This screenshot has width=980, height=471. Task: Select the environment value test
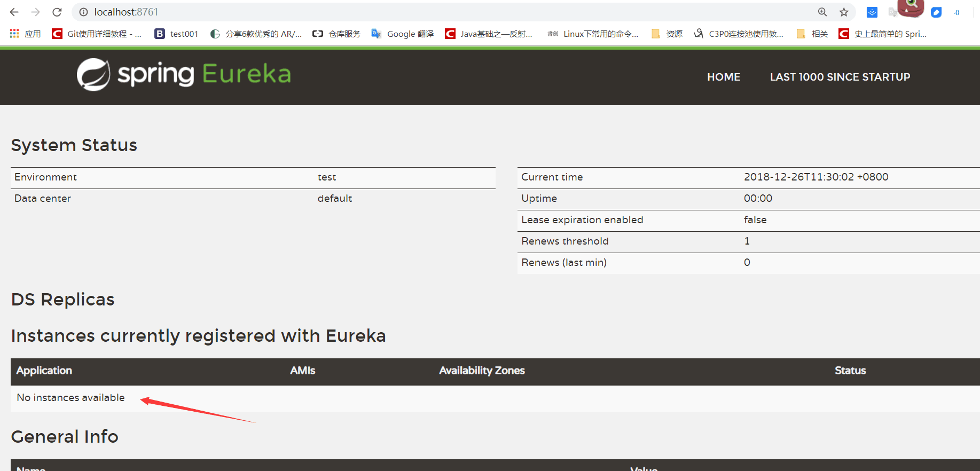327,177
